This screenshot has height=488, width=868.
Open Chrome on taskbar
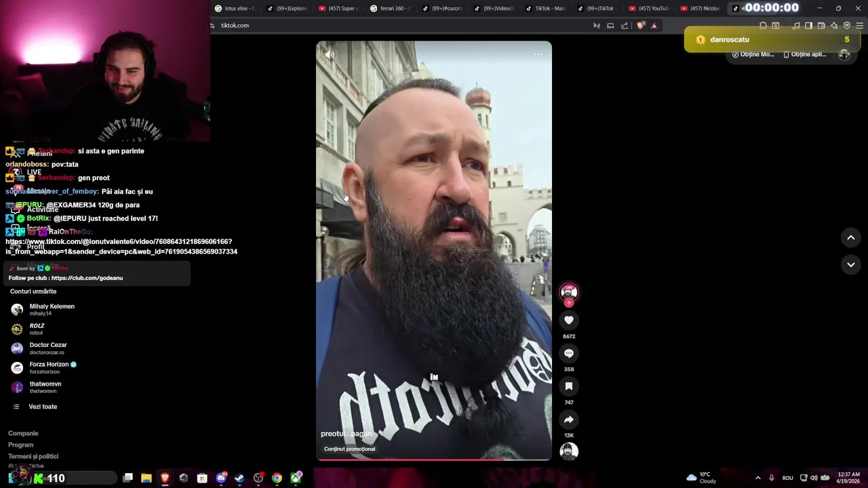[x=277, y=479]
